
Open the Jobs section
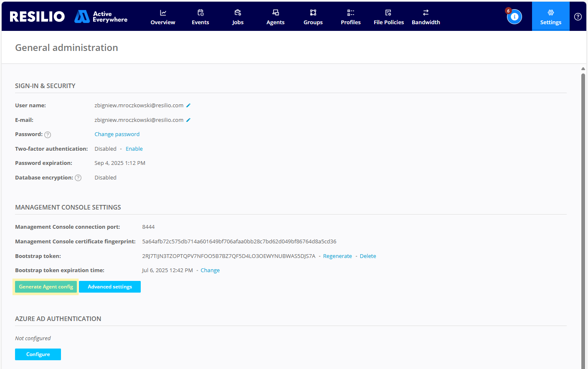(238, 17)
